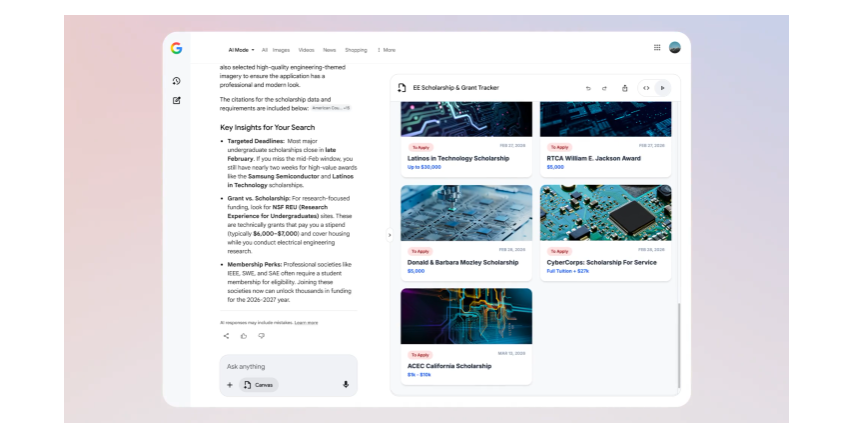Click the thumbs down feedback icon
This screenshot has width=855, height=448.
[261, 336]
